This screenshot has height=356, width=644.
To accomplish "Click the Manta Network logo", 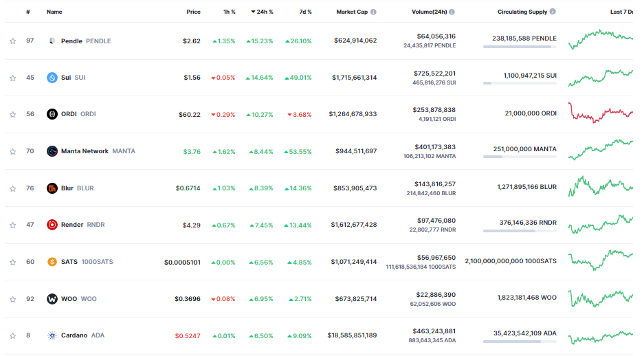I will [52, 151].
